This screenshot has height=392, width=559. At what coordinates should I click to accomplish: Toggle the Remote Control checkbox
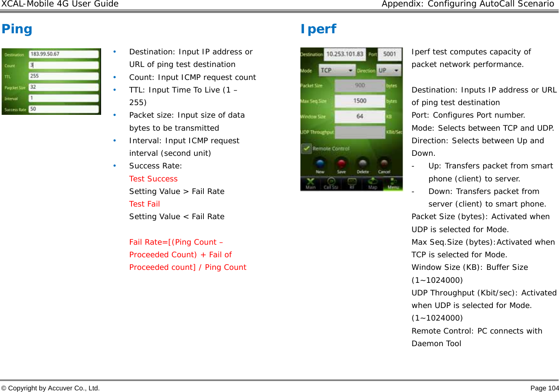point(306,149)
